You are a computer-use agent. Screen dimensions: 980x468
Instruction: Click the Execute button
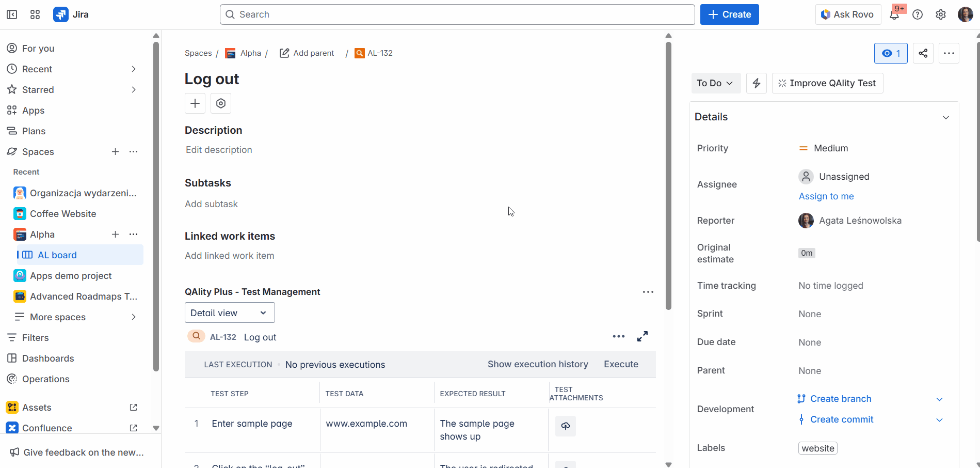coord(621,364)
